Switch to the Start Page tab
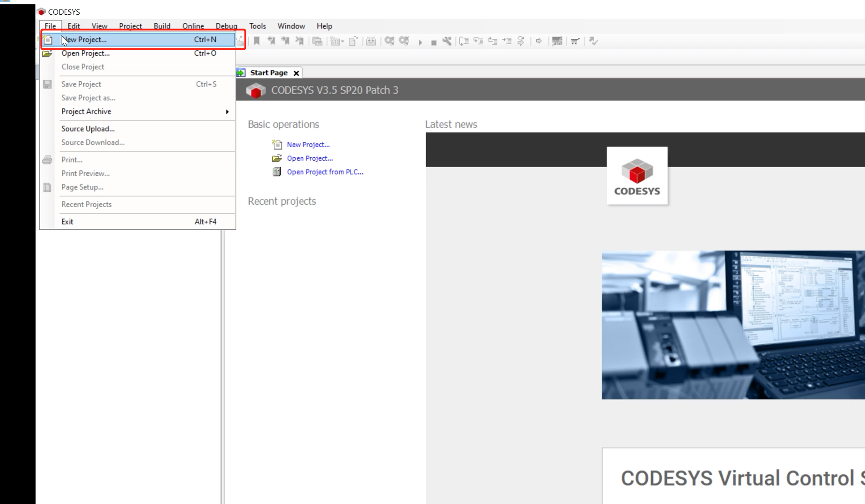Viewport: 865px width, 504px height. (268, 73)
